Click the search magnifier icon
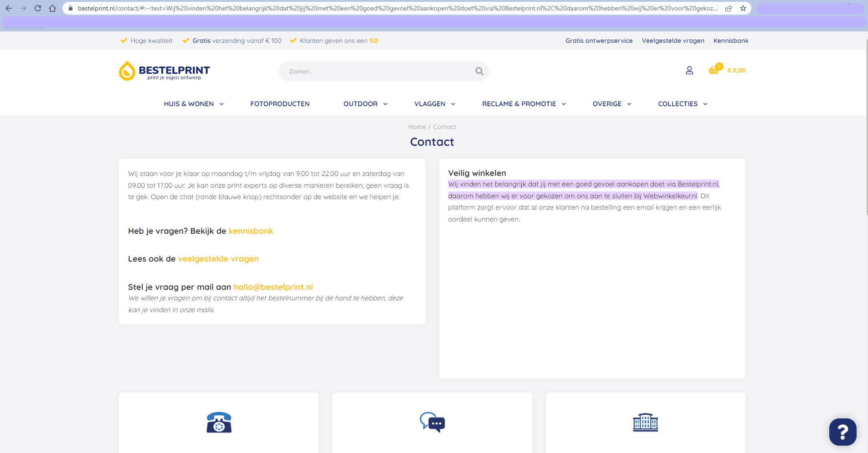Image resolution: width=868 pixels, height=453 pixels. (x=479, y=71)
